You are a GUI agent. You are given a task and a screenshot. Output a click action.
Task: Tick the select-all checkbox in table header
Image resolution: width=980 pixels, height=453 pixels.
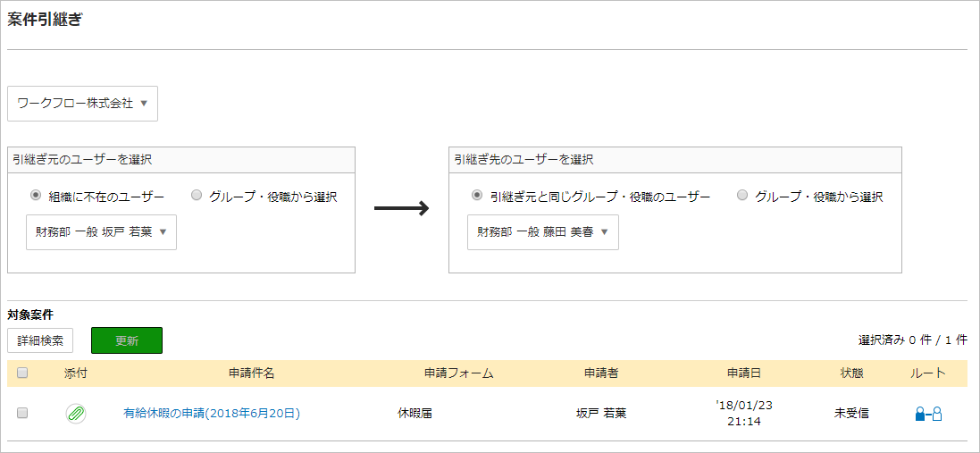22,373
